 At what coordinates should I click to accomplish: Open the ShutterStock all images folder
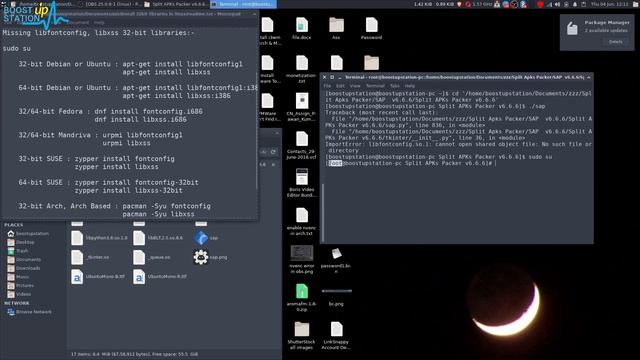(302, 335)
